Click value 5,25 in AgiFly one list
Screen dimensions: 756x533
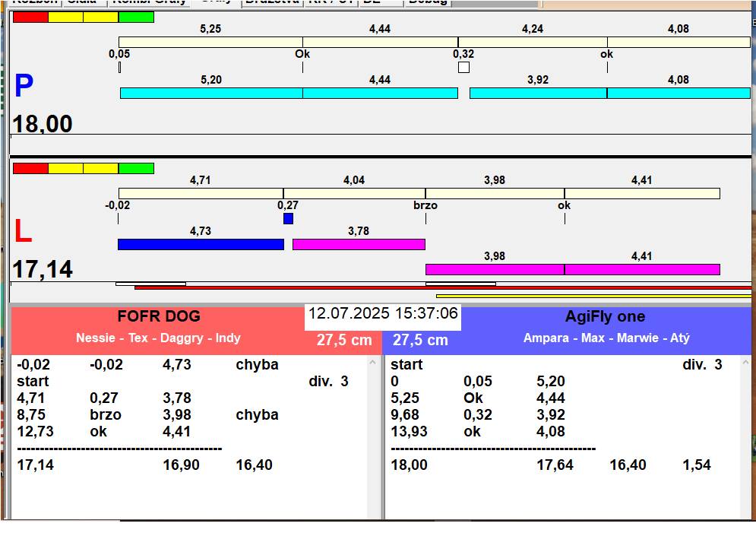pyautogui.click(x=404, y=398)
